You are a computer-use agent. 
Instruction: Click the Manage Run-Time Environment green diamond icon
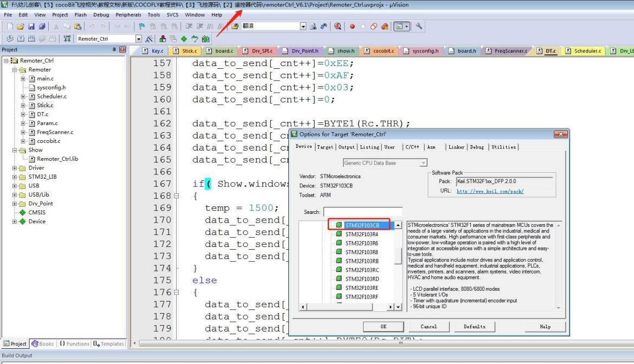coord(184,39)
